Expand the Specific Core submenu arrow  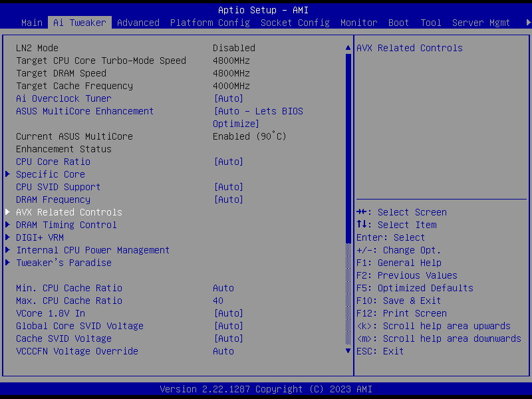coord(7,174)
